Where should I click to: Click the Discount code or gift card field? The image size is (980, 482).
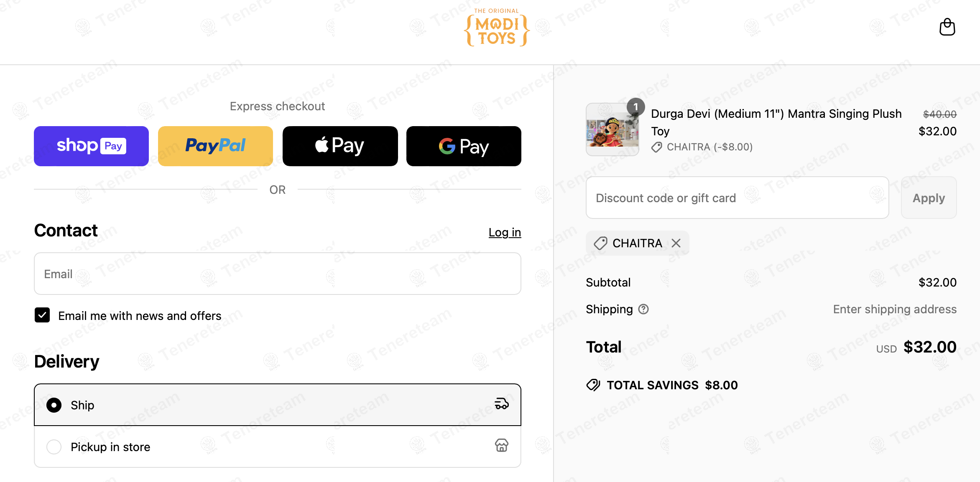pos(737,198)
